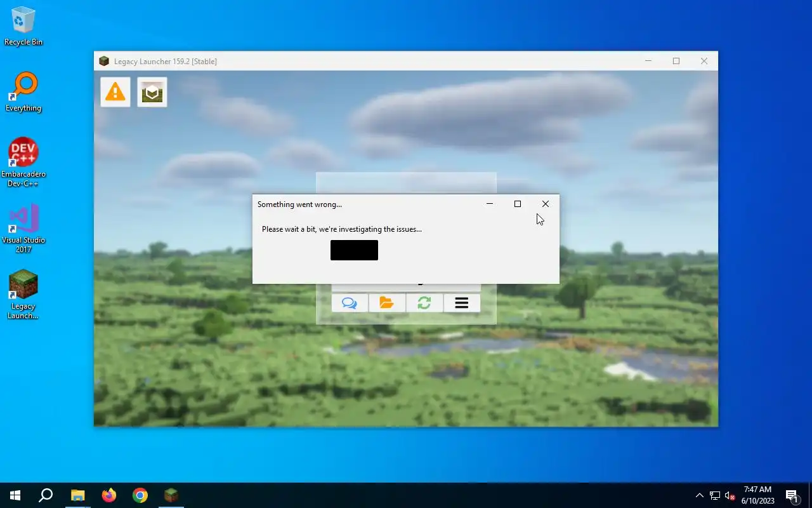The height and width of the screenshot is (508, 812).
Task: Click the green refresh arrows button
Action: coord(424,303)
